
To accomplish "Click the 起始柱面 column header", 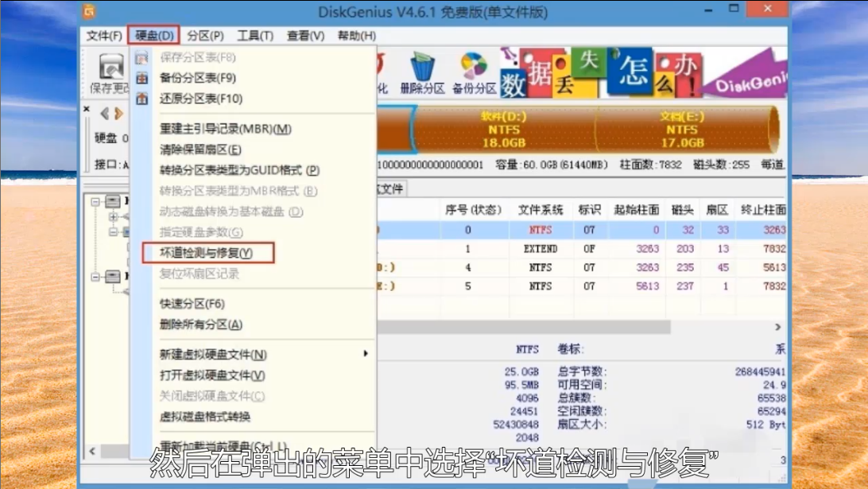I will 637,210.
